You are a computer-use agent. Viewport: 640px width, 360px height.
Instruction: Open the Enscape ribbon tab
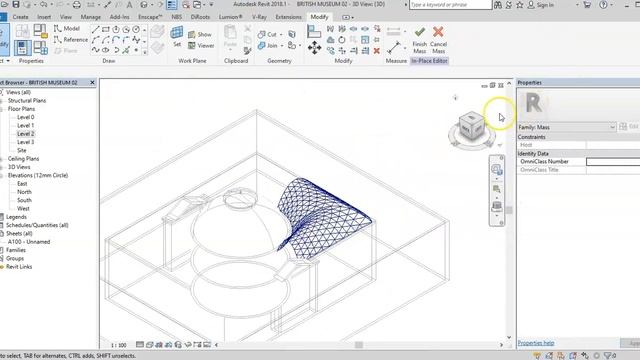pyautogui.click(x=150, y=17)
